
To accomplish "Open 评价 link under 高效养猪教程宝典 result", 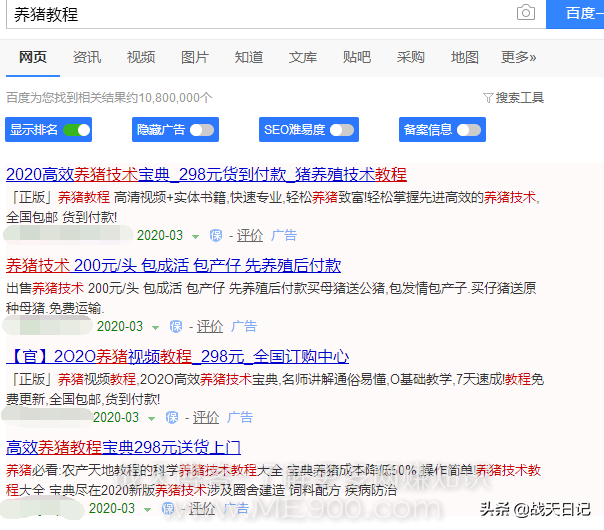I will [202, 508].
